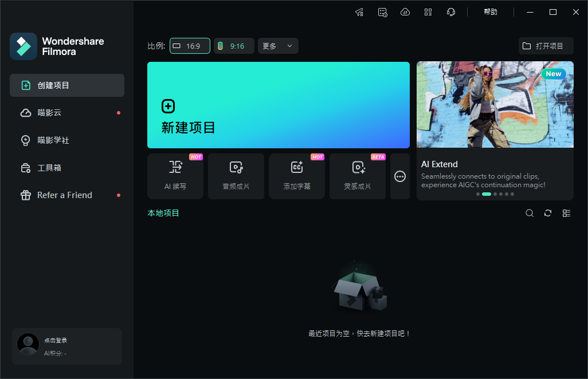Click 点击登录 to sign in
Screen dimensions: 588x379
pyautogui.click(x=57, y=339)
